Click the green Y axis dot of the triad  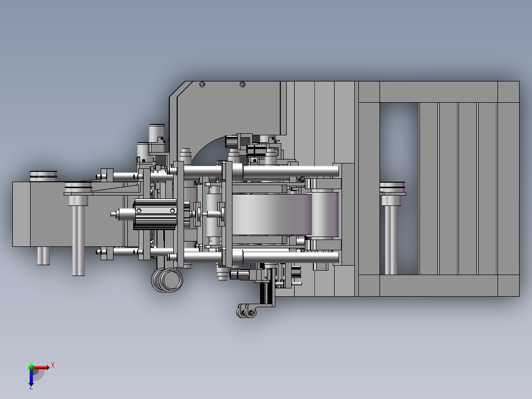[x=31, y=367]
